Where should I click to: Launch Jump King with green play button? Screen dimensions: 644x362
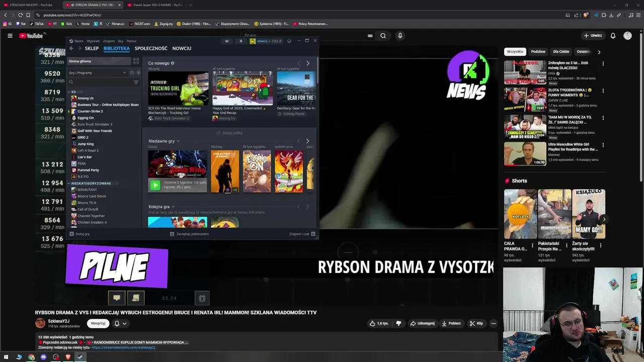tap(155, 186)
